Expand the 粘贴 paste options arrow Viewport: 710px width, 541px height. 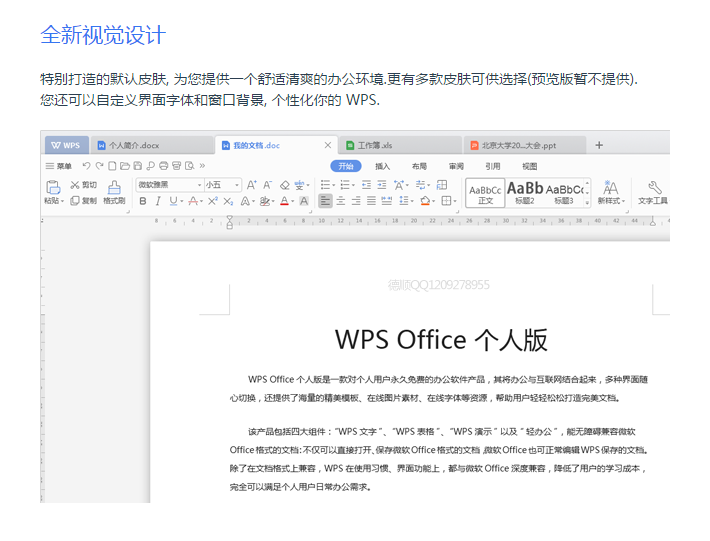pyautogui.click(x=62, y=201)
